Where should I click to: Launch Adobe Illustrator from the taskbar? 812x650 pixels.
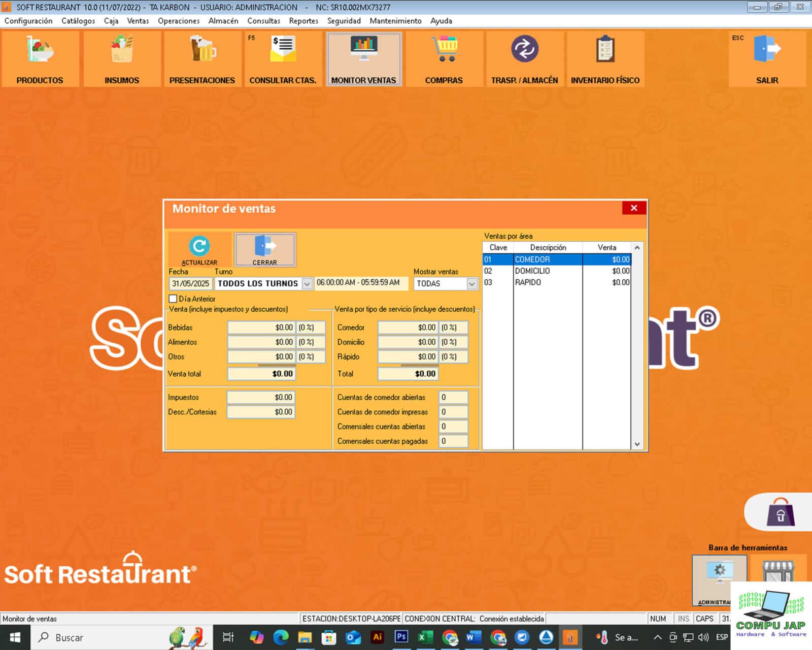[377, 637]
